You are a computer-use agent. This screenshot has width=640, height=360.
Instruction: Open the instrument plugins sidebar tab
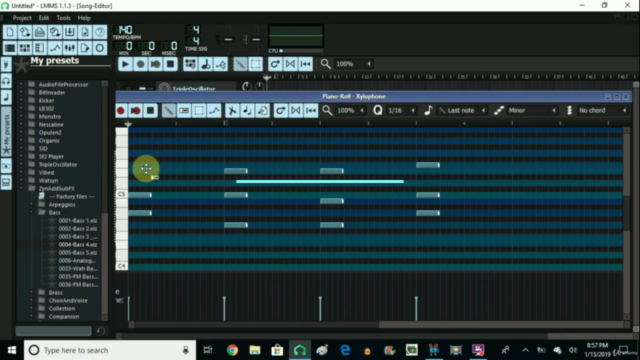pyautogui.click(x=6, y=64)
